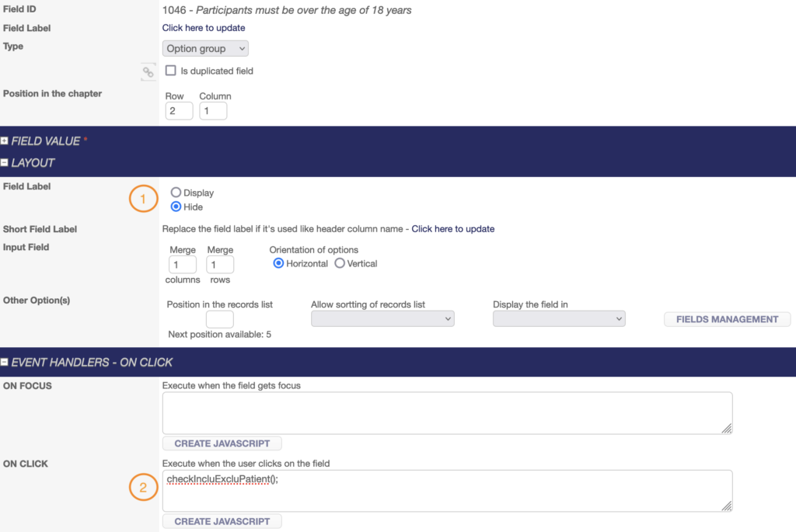
Task: Click the chain link icon beside duplicated field
Action: point(148,72)
